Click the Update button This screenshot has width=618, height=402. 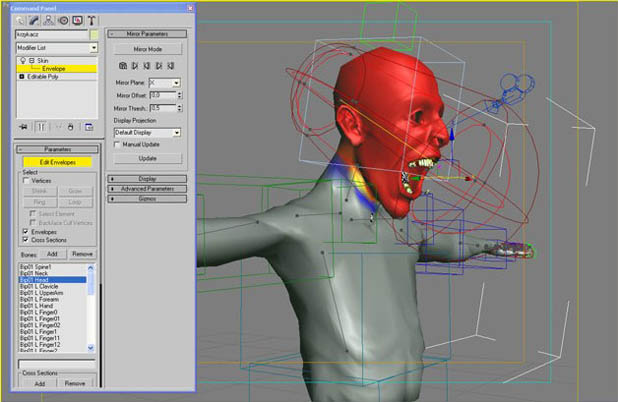[x=148, y=158]
